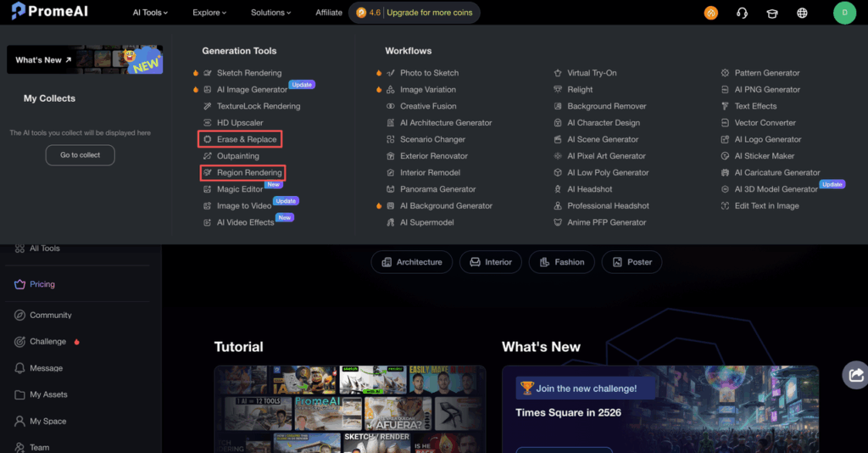Viewport: 868px width, 453px height.
Task: Click the Image Variation icon
Action: [391, 89]
